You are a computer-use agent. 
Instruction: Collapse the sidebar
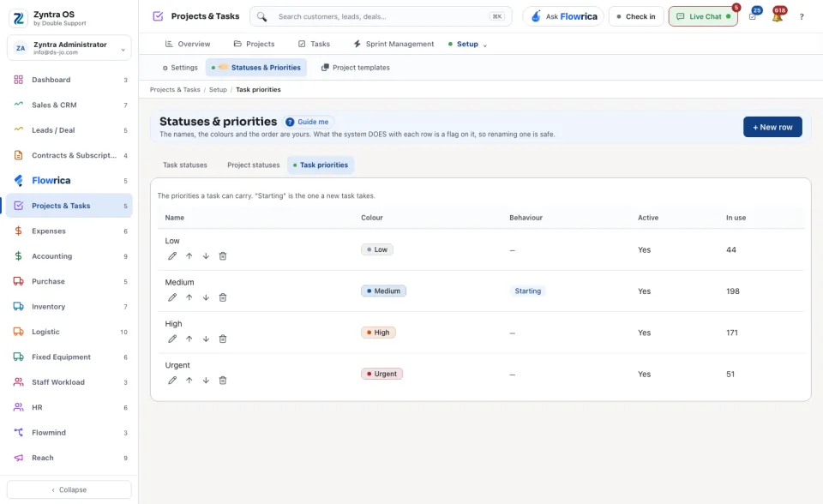point(69,489)
